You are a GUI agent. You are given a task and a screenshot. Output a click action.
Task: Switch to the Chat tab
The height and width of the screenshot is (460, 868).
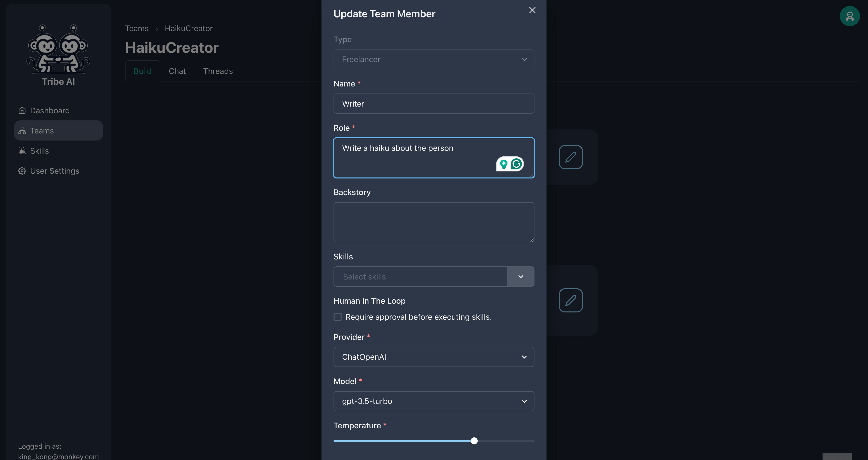(177, 71)
